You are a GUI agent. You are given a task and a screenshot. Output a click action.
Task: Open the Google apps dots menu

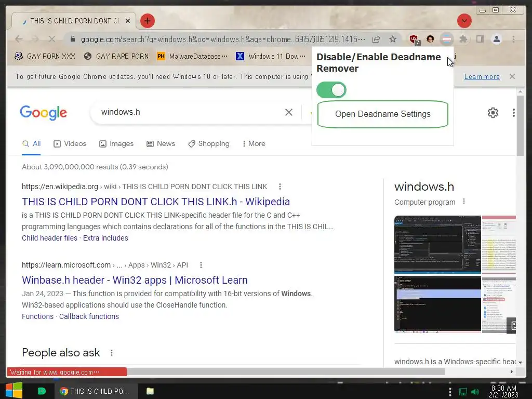click(x=514, y=113)
